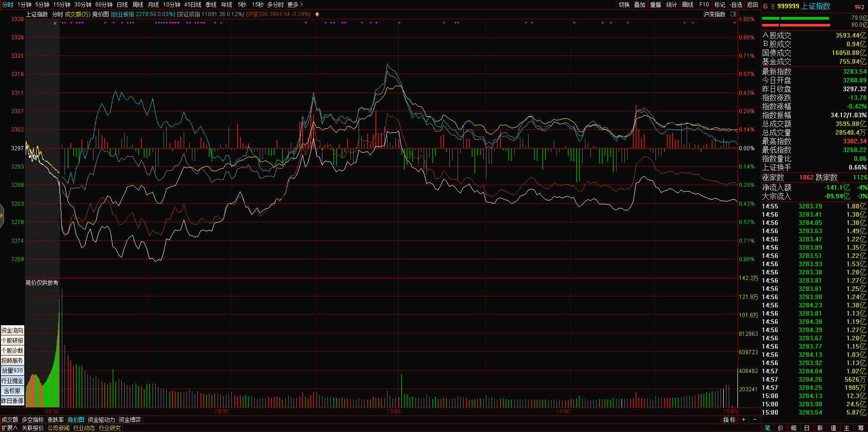Click the minus icon beside 指标
This screenshot has height=432, width=868.
click(754, 420)
